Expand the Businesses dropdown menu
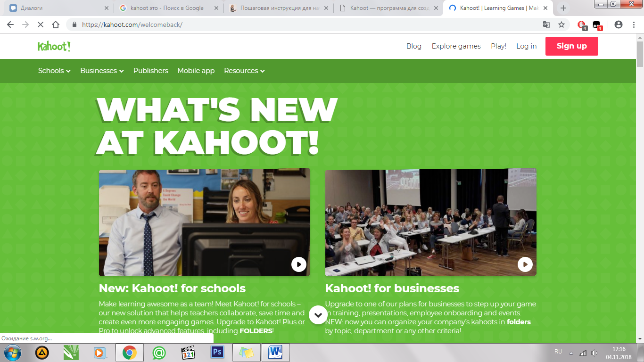644x362 pixels. (x=102, y=71)
